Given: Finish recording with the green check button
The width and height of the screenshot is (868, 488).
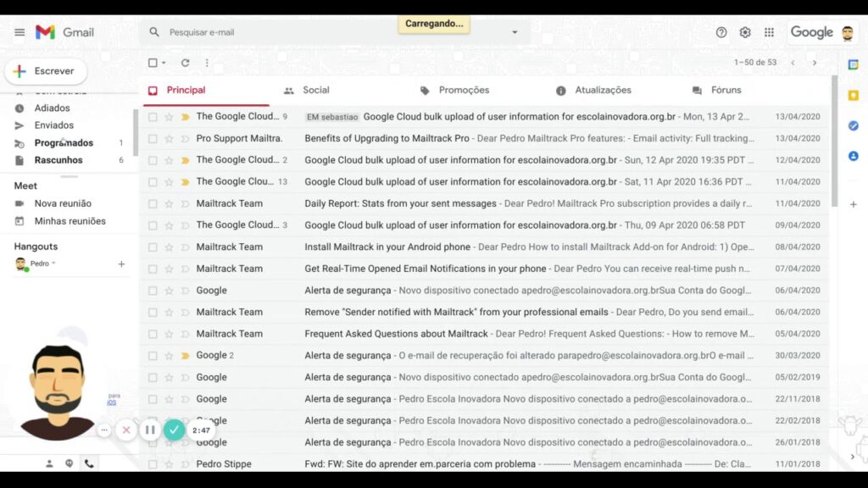Looking at the screenshot, I should tap(174, 430).
